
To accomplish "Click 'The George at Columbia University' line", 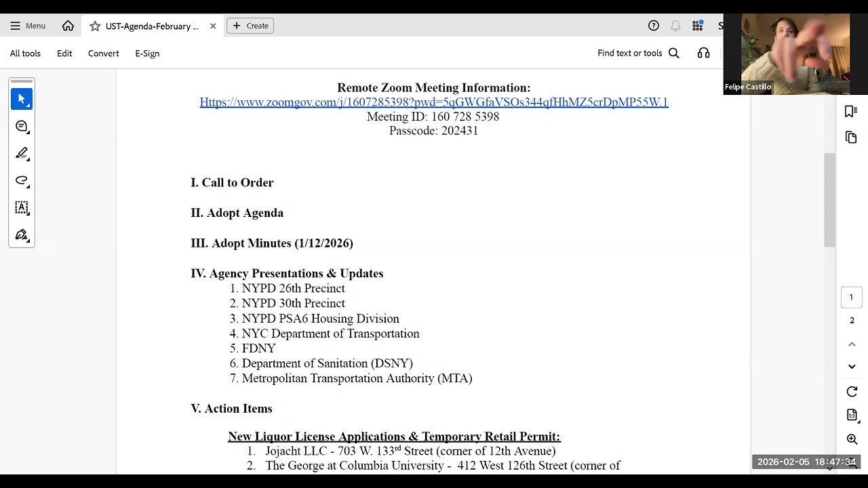I will click(443, 466).
